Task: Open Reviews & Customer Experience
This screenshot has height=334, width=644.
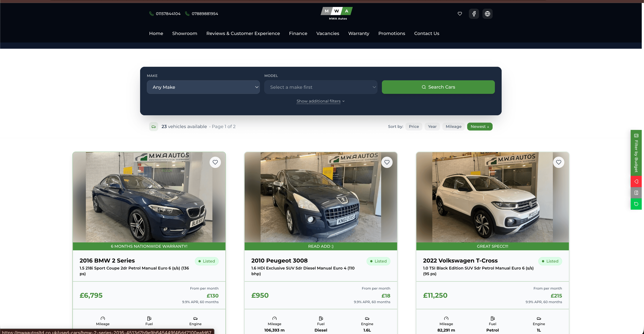Action: pos(243,33)
